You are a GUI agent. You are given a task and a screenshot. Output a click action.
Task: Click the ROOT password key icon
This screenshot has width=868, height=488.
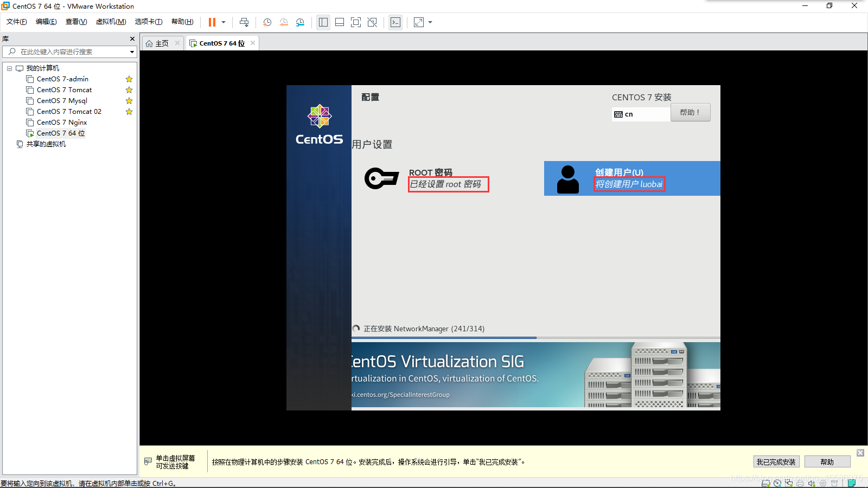(382, 178)
